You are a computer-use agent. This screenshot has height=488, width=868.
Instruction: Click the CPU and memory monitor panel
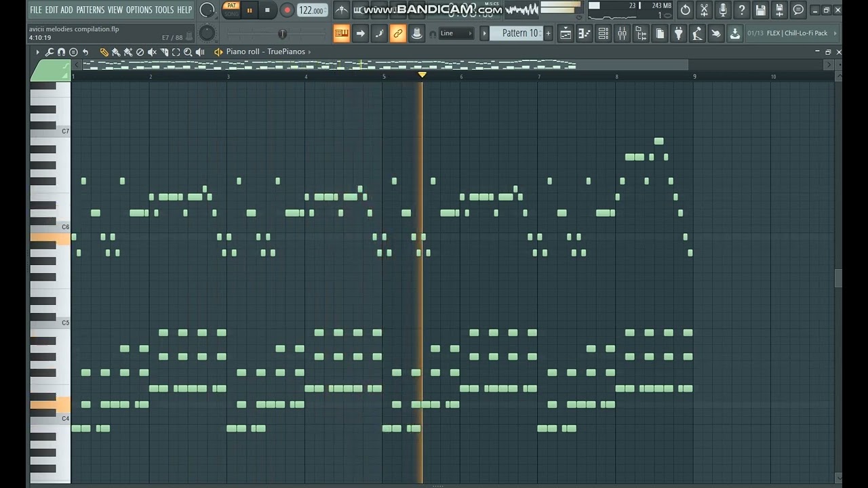pos(631,10)
